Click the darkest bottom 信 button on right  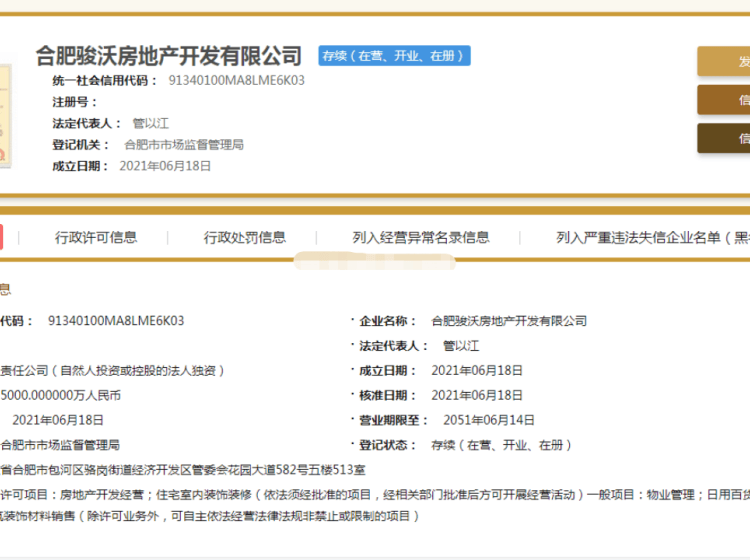724,138
